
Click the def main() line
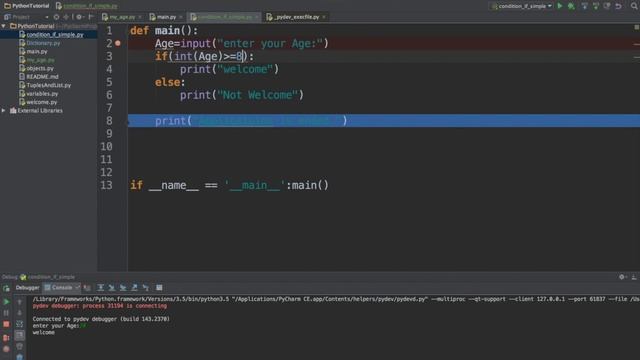[x=164, y=31]
